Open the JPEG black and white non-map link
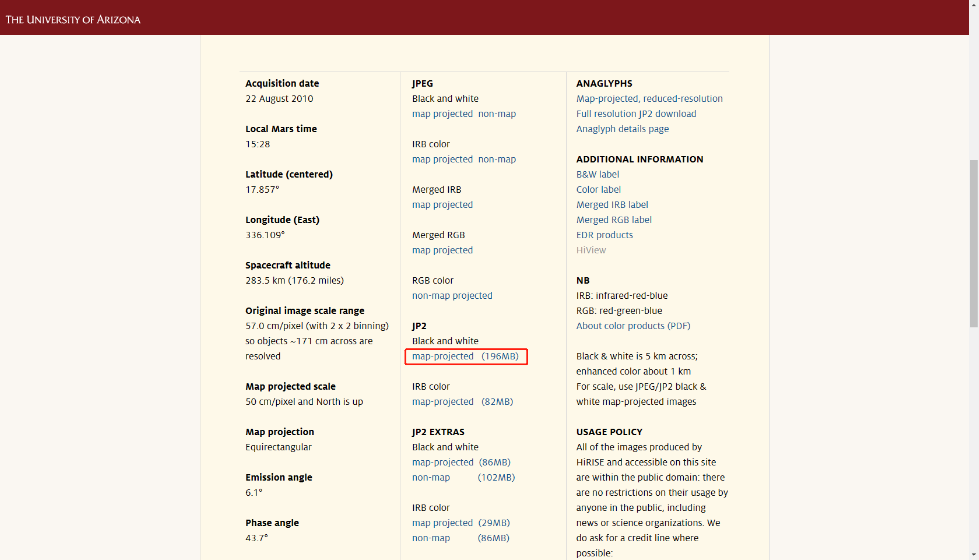The width and height of the screenshot is (979, 560). tap(497, 114)
